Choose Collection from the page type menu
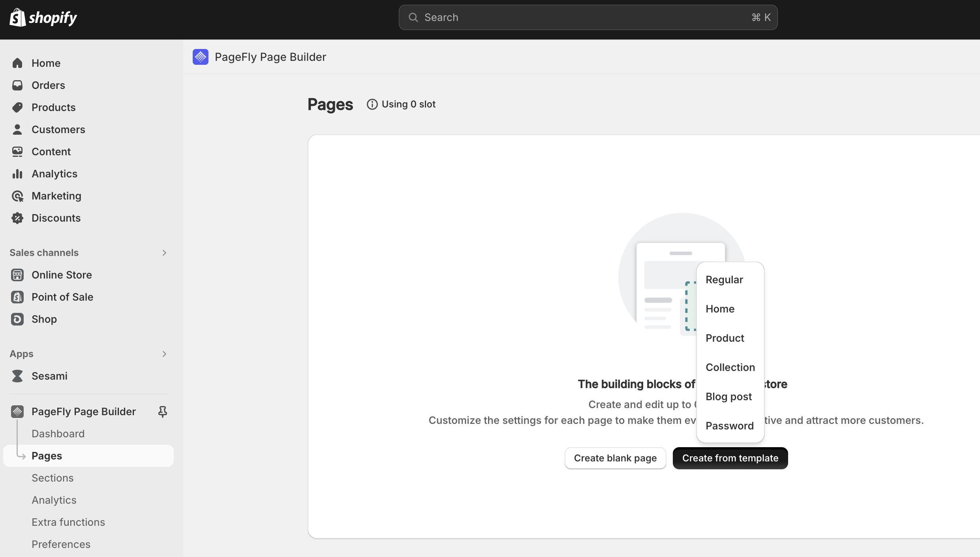Image resolution: width=980 pixels, height=557 pixels. (x=730, y=367)
